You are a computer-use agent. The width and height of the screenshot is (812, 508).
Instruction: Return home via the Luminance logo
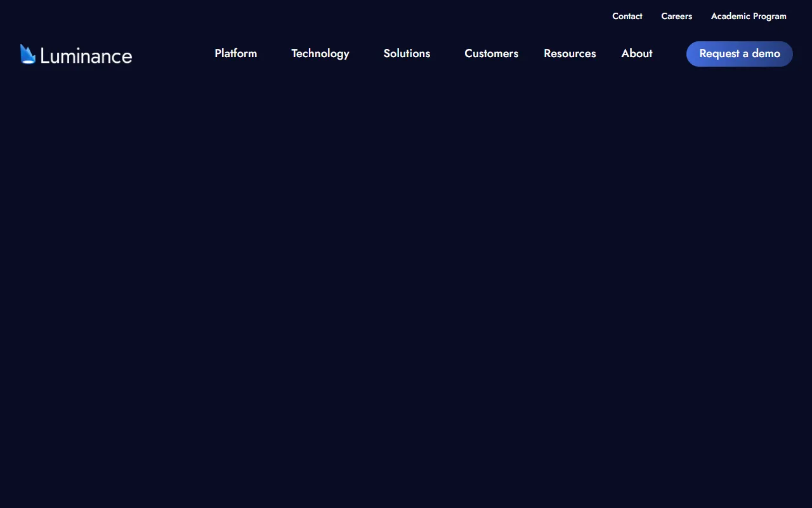[x=76, y=55]
